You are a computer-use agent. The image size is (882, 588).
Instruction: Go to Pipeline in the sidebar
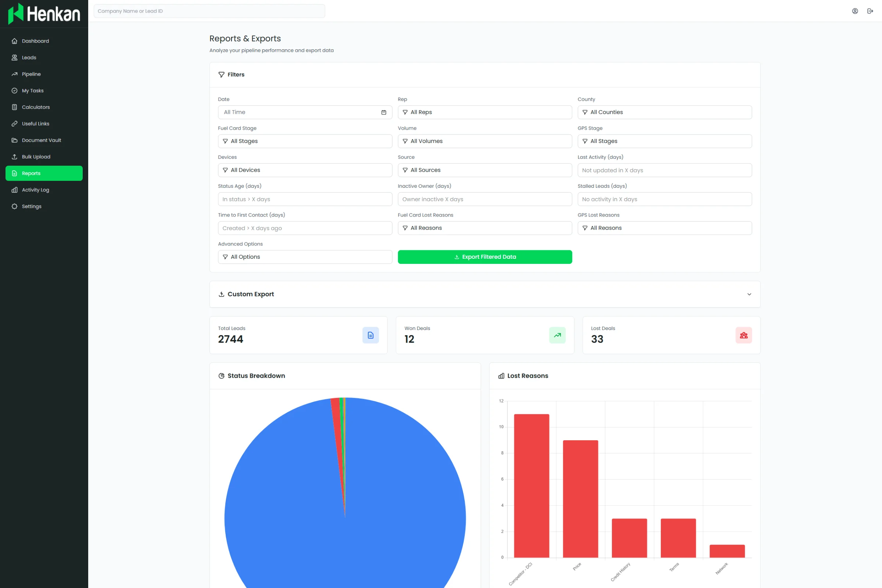[31, 74]
